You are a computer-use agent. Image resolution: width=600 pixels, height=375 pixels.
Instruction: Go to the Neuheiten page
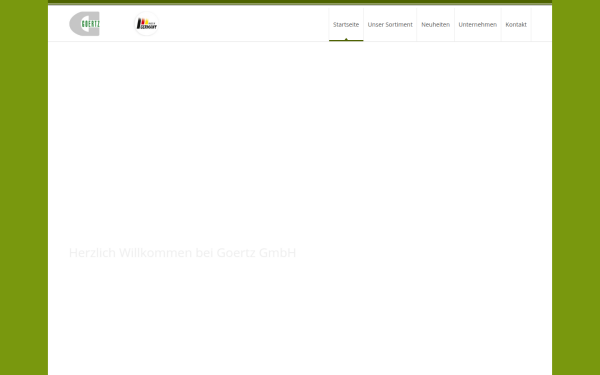click(435, 24)
